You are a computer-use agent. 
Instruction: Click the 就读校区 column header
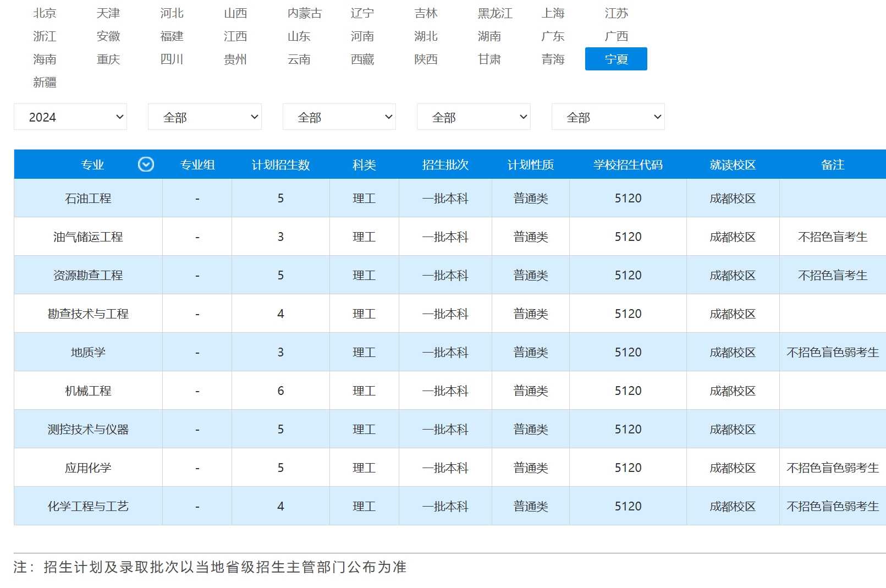click(733, 164)
